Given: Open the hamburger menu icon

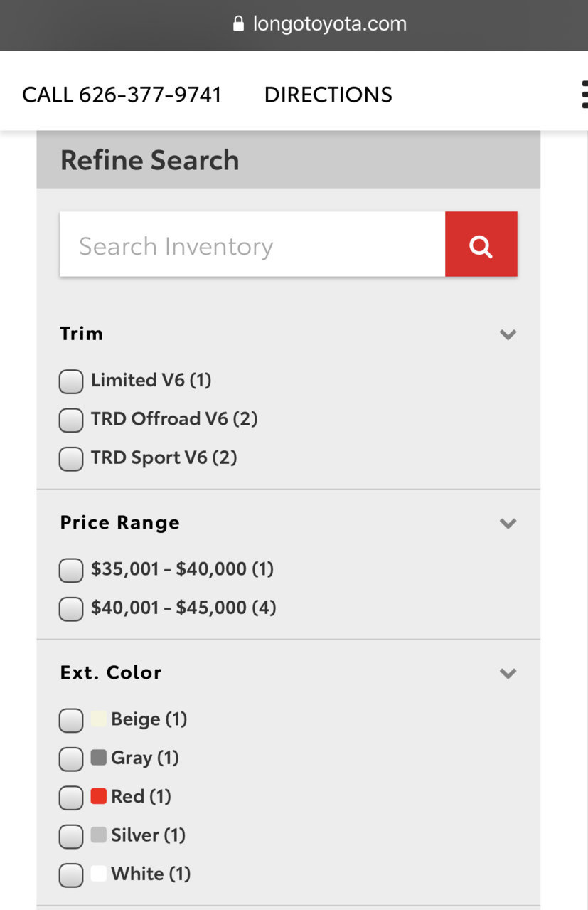Looking at the screenshot, I should (x=583, y=95).
